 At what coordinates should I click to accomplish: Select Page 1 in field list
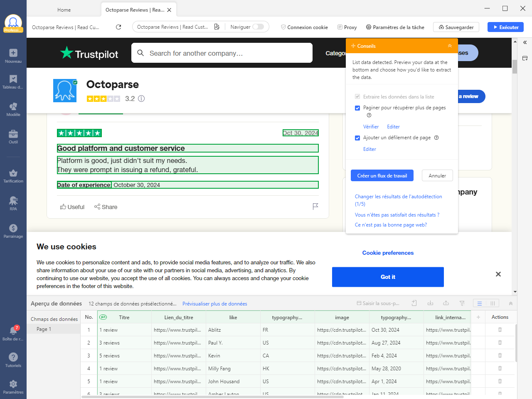coord(54,329)
